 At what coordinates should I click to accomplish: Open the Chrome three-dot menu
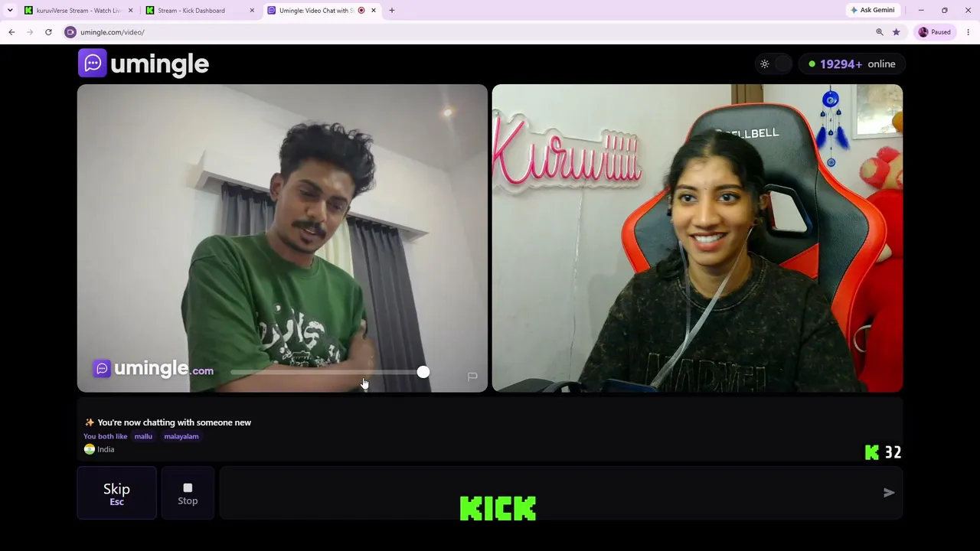click(969, 32)
